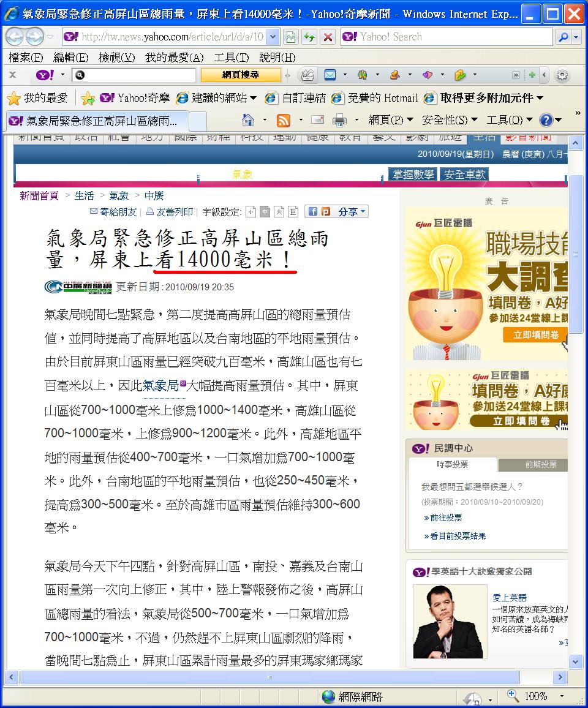Click the green people icon on Yahoo toolbar
This screenshot has width=588, height=708.
[362, 75]
